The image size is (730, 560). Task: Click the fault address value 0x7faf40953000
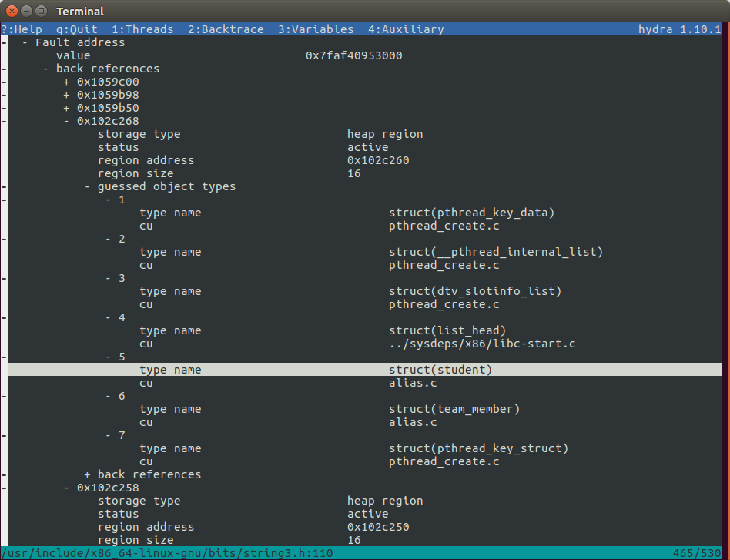(353, 55)
